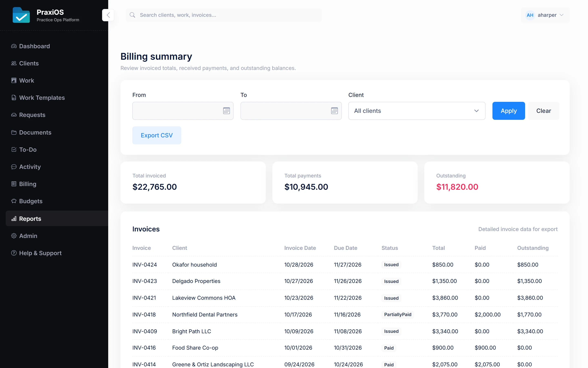Click the AH user avatar
Image resolution: width=588 pixels, height=368 pixels.
(530, 15)
